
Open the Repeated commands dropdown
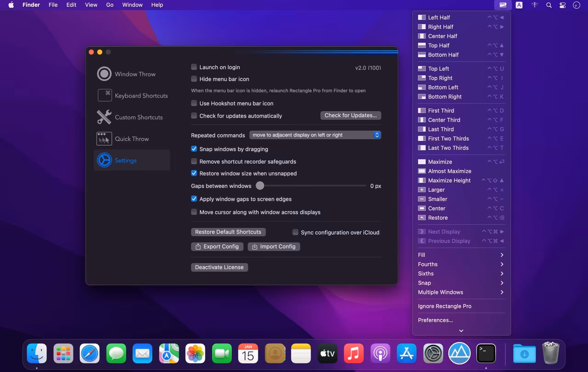tap(315, 135)
